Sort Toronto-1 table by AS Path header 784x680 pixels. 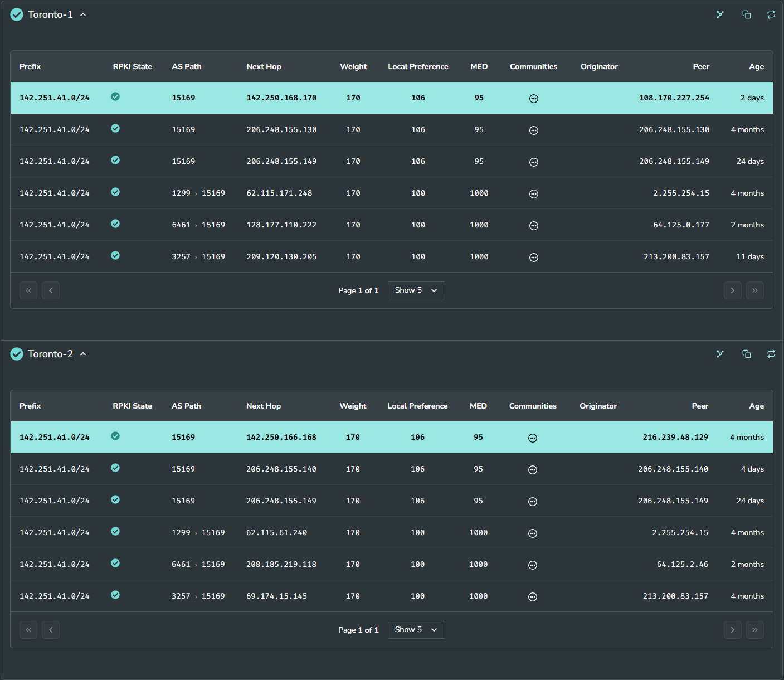coord(187,66)
